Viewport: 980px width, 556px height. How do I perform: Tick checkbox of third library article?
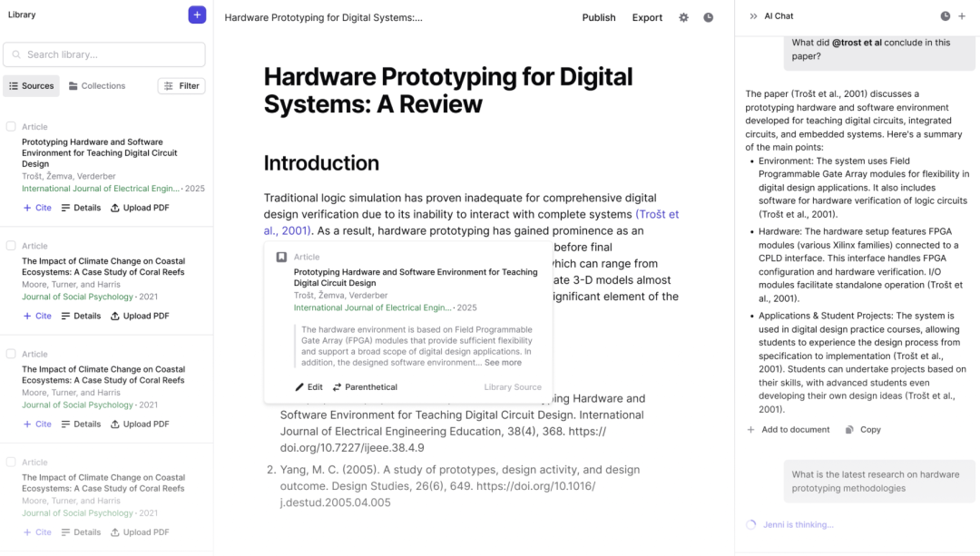pos(11,354)
